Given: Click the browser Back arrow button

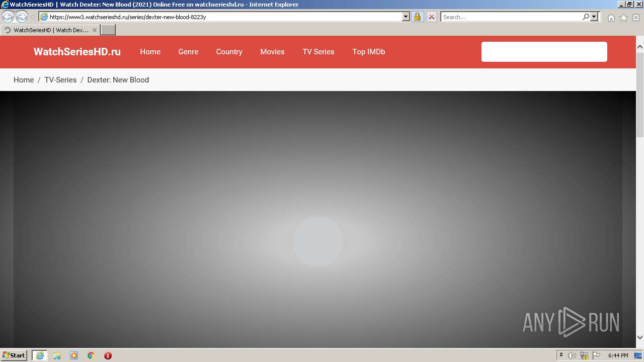Looking at the screenshot, I should point(8,17).
